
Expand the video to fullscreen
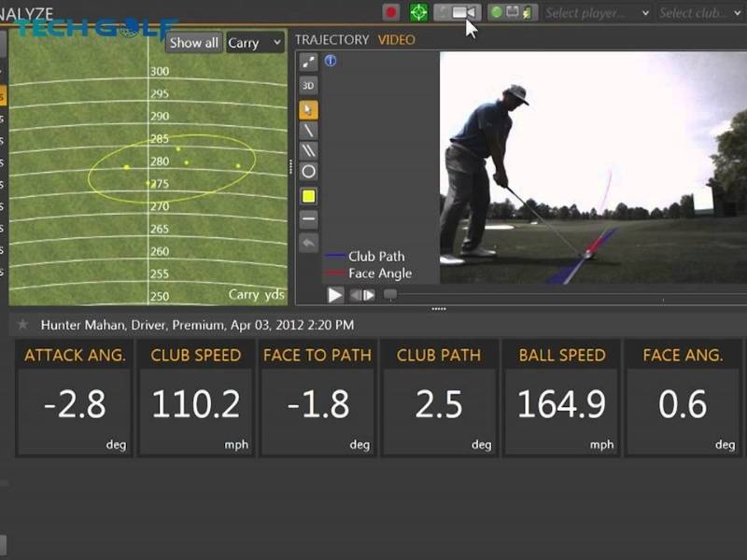point(308,63)
